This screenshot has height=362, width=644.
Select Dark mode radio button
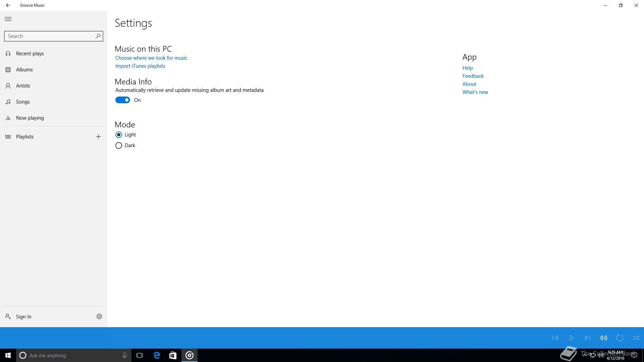pyautogui.click(x=119, y=145)
